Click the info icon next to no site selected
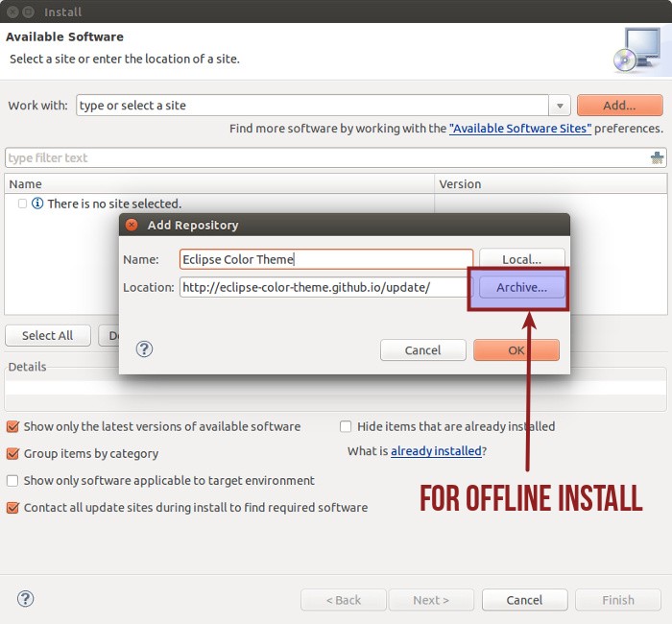672x624 pixels. pyautogui.click(x=37, y=204)
